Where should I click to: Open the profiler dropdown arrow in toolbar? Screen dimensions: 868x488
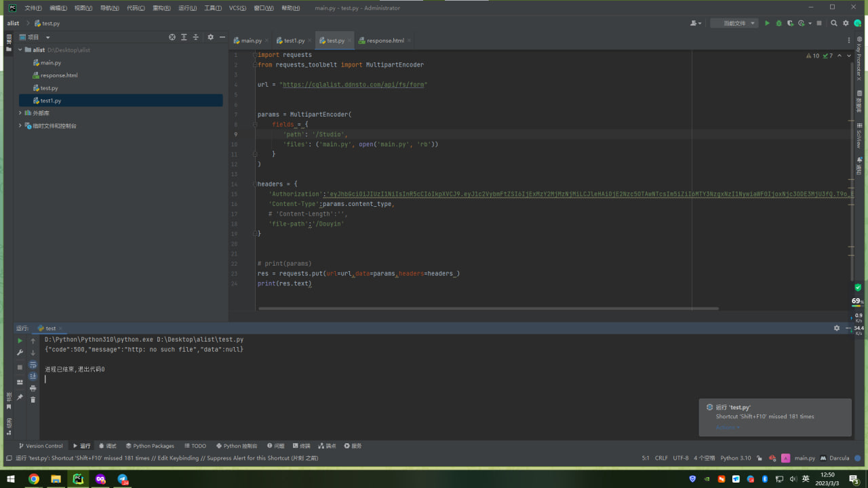(x=809, y=23)
